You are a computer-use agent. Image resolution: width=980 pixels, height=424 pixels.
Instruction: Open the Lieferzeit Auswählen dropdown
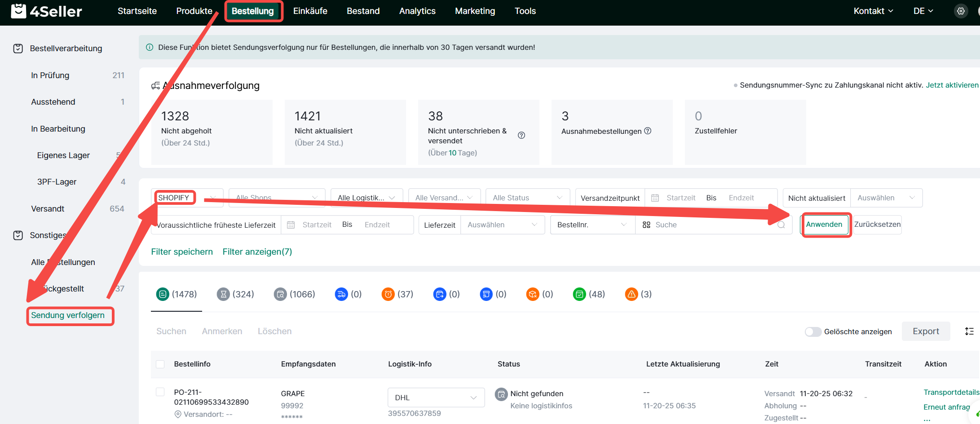coord(502,225)
